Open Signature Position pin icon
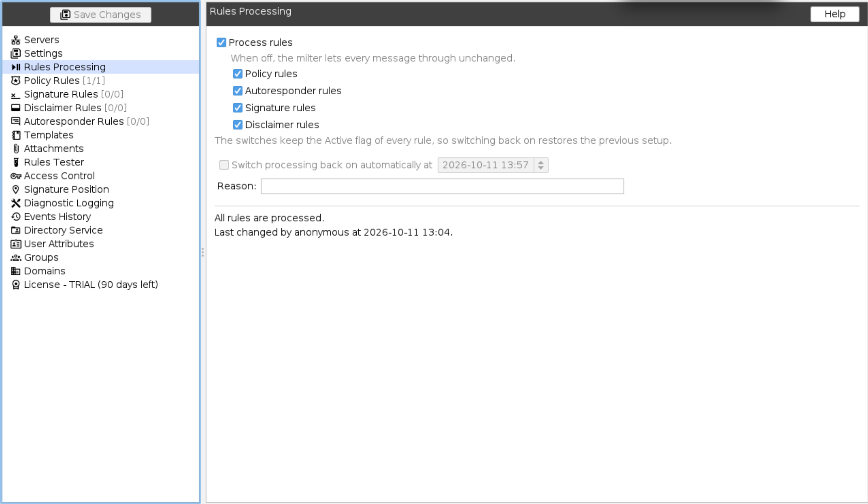Image resolution: width=868 pixels, height=504 pixels. (x=16, y=189)
